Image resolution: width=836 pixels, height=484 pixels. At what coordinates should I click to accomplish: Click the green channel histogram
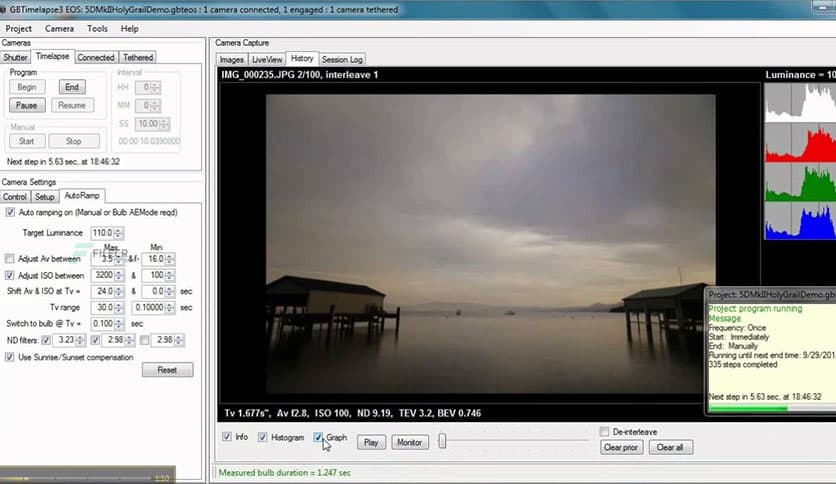tap(800, 182)
